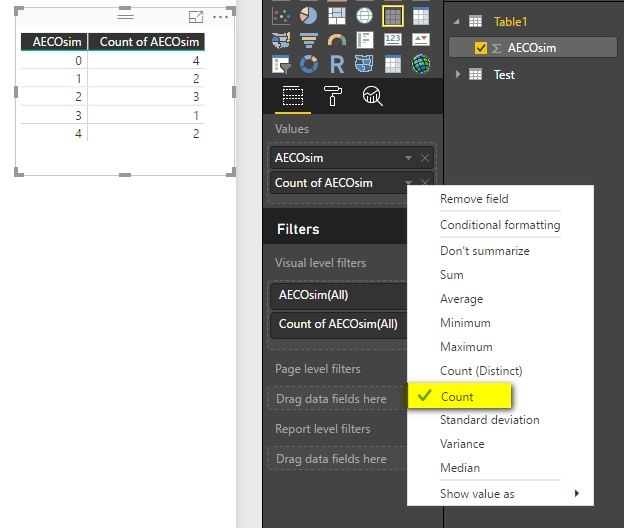
Task: Open the Count of AECOsim(All) filter
Action: click(338, 324)
